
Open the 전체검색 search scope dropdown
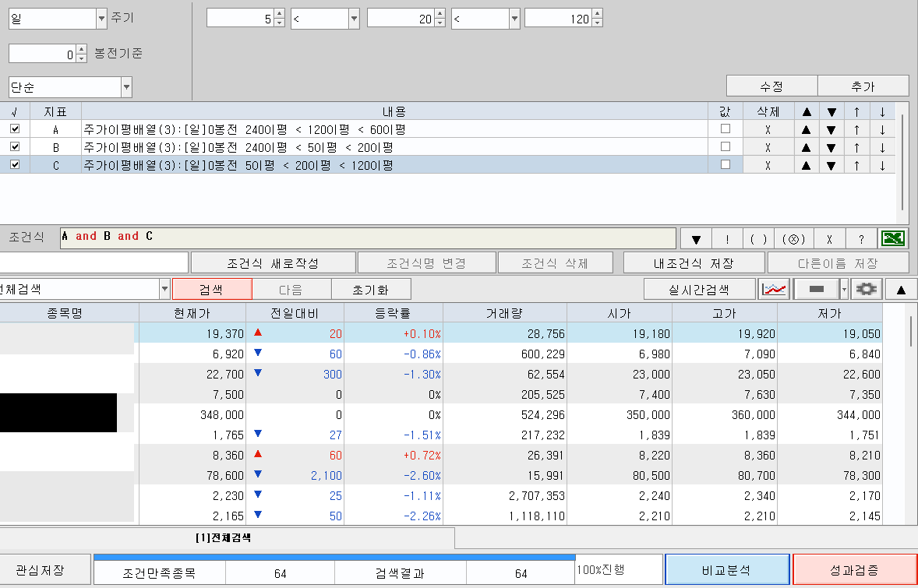coord(163,288)
